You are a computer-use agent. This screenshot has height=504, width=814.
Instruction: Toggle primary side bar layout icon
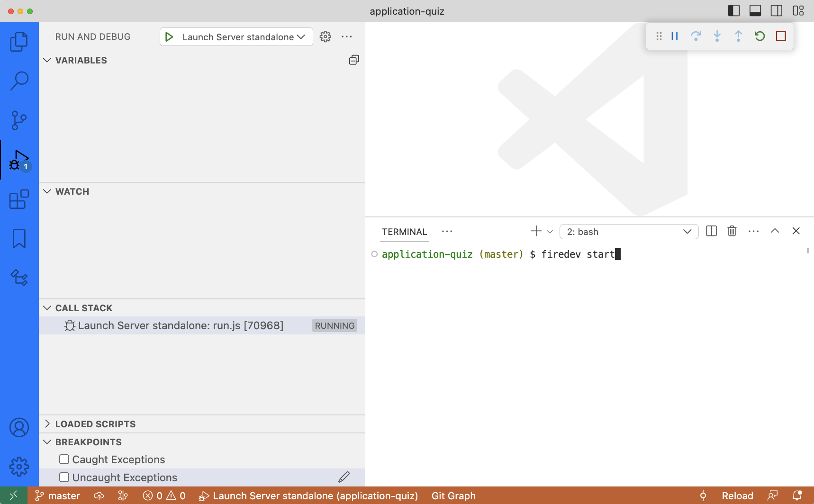(x=734, y=10)
